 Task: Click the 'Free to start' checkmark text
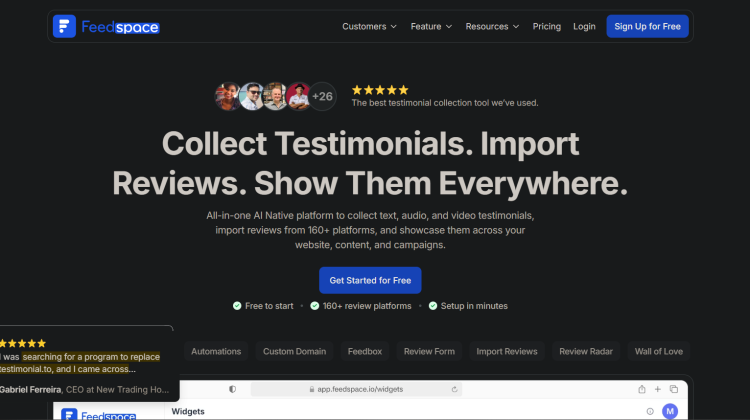263,306
